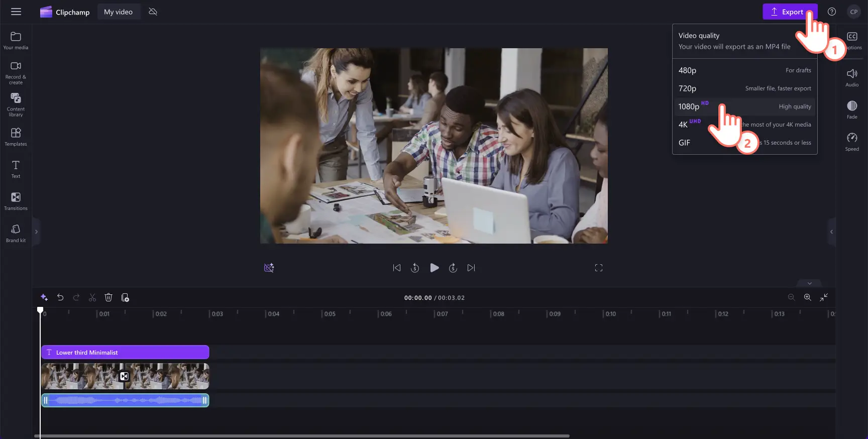The width and height of the screenshot is (868, 439).
Task: Click the video preview frame
Action: coord(434,146)
